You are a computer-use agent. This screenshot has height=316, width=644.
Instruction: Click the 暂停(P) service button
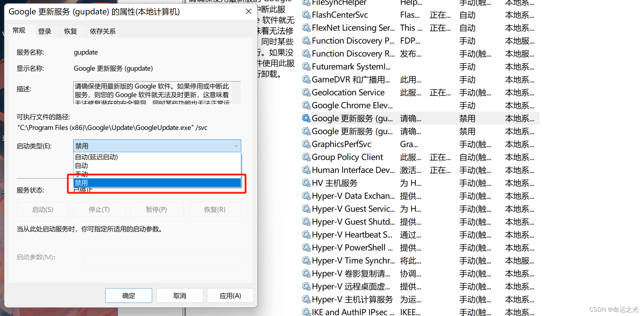(x=157, y=209)
